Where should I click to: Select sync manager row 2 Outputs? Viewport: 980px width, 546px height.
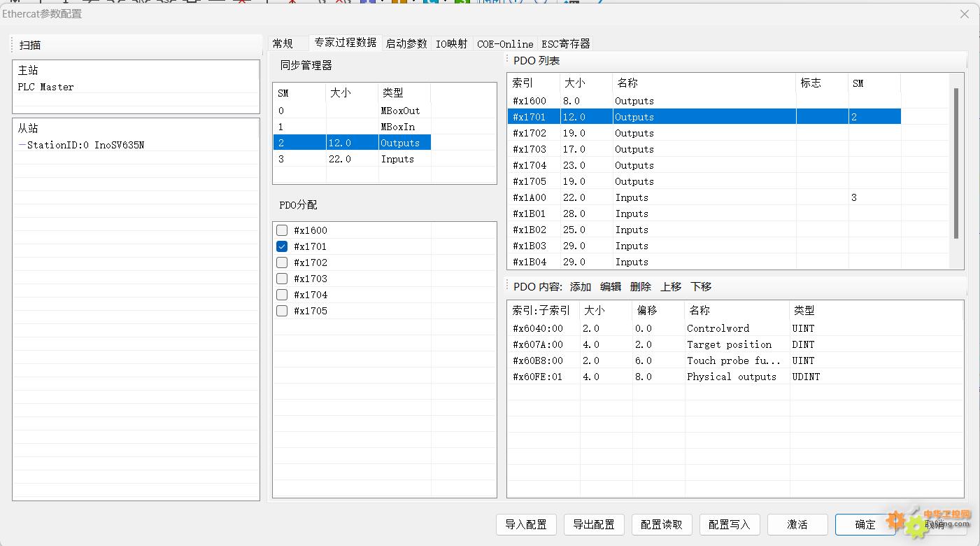click(x=352, y=143)
